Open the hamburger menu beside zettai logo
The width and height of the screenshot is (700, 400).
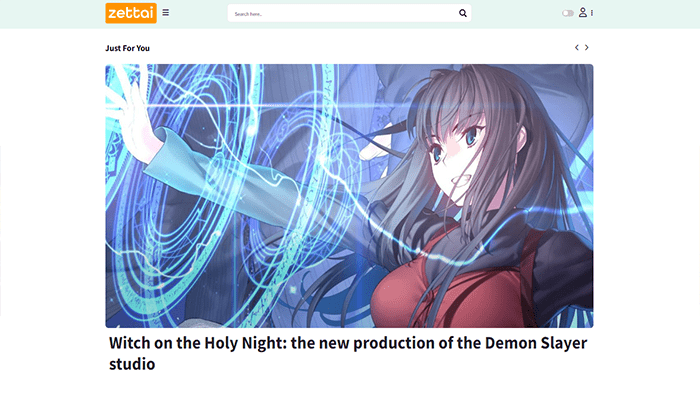[x=166, y=12]
